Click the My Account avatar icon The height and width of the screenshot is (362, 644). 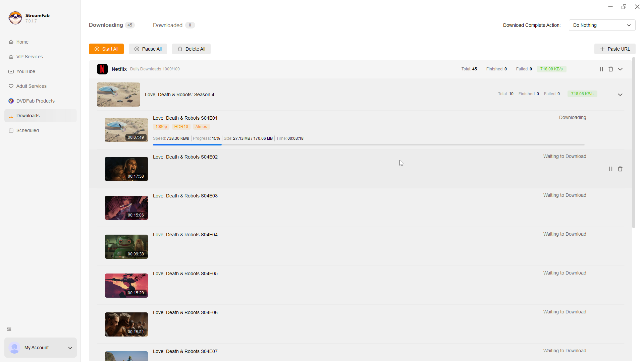point(14,348)
